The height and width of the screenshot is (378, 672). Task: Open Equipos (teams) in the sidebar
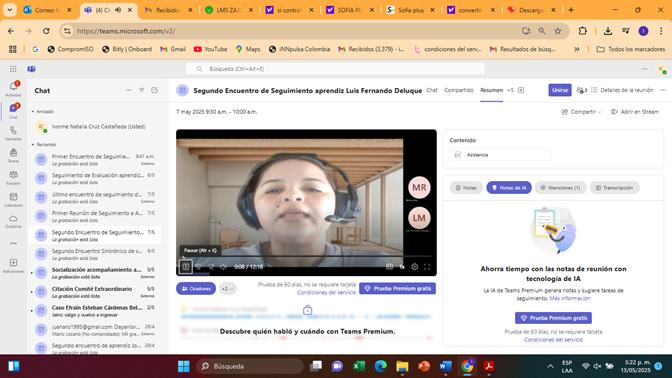[x=13, y=177]
